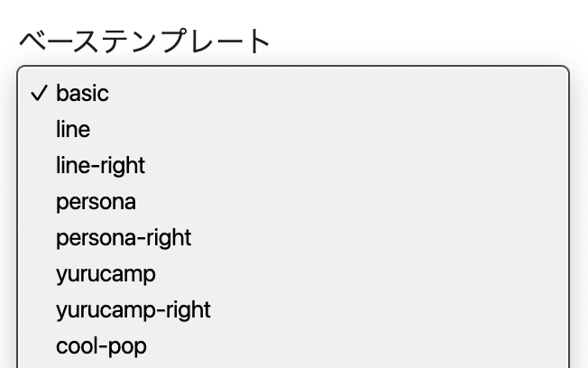588x368 pixels.
Task: Select the basic template option
Action: pyautogui.click(x=82, y=93)
